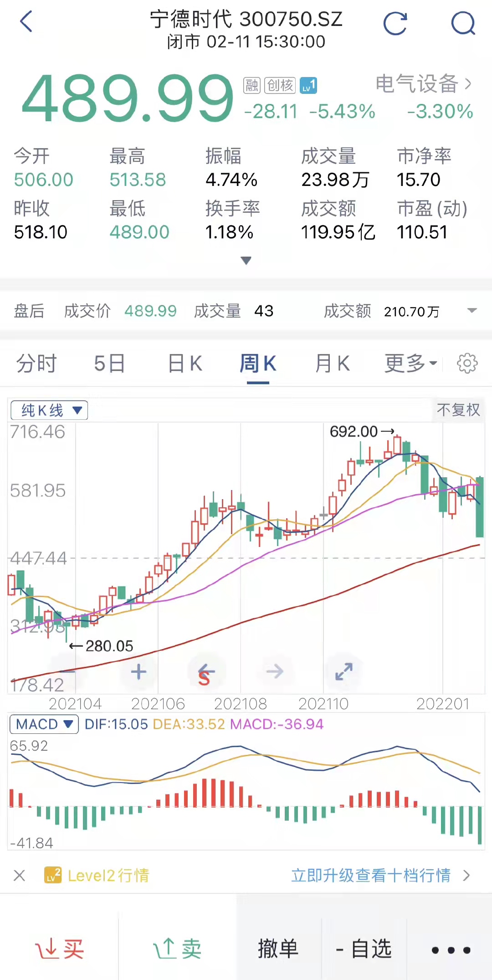Tap the back arrow at top left
The height and width of the screenshot is (980, 492).
[26, 22]
